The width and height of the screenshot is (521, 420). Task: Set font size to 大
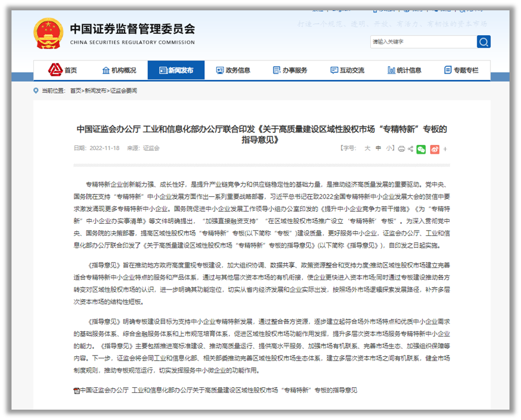click(x=367, y=148)
